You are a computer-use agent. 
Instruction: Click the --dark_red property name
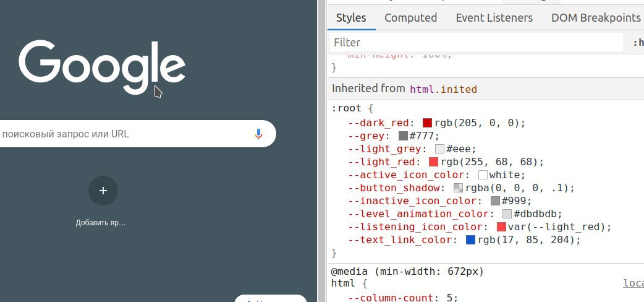click(378, 123)
